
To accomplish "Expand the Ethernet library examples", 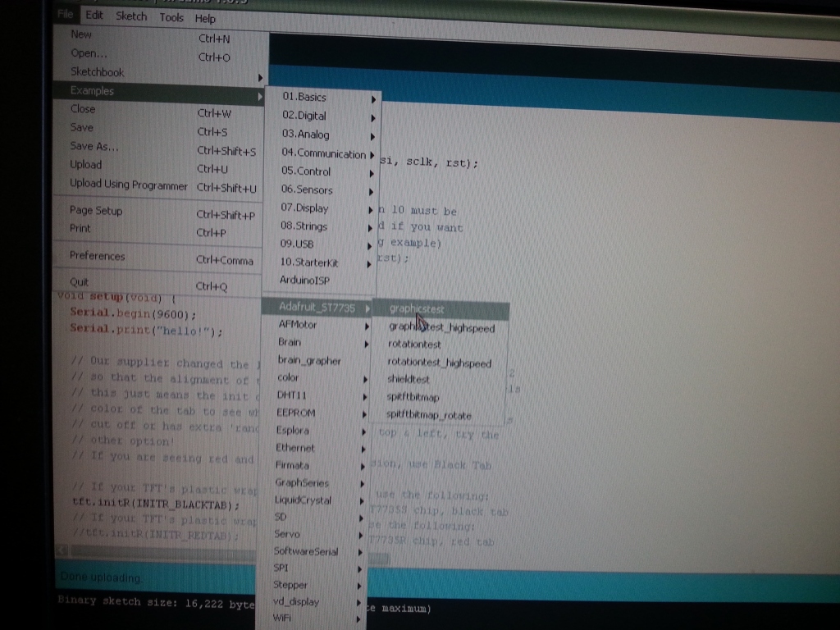I will [313, 449].
